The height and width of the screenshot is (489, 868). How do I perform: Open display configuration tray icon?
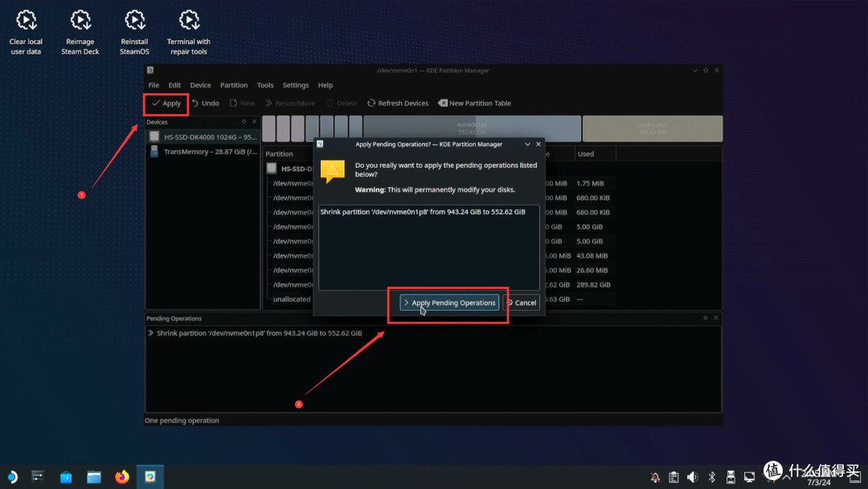pos(750,478)
